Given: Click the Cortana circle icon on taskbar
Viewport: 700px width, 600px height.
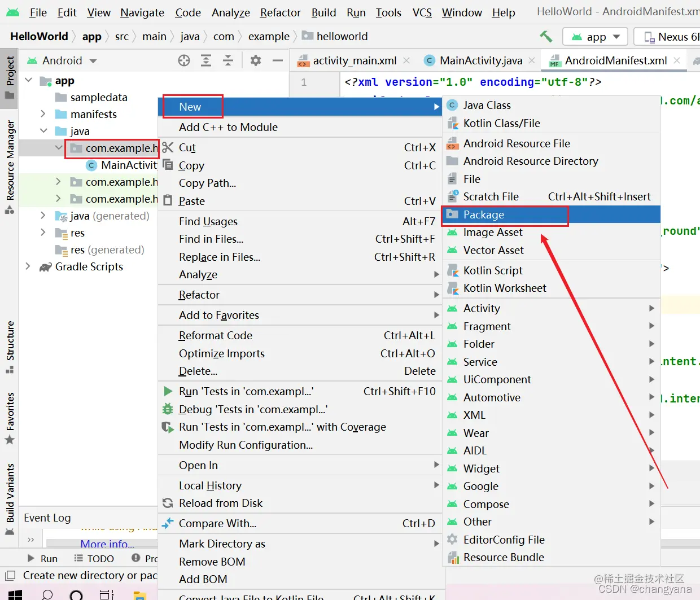Looking at the screenshot, I should coord(76,595).
